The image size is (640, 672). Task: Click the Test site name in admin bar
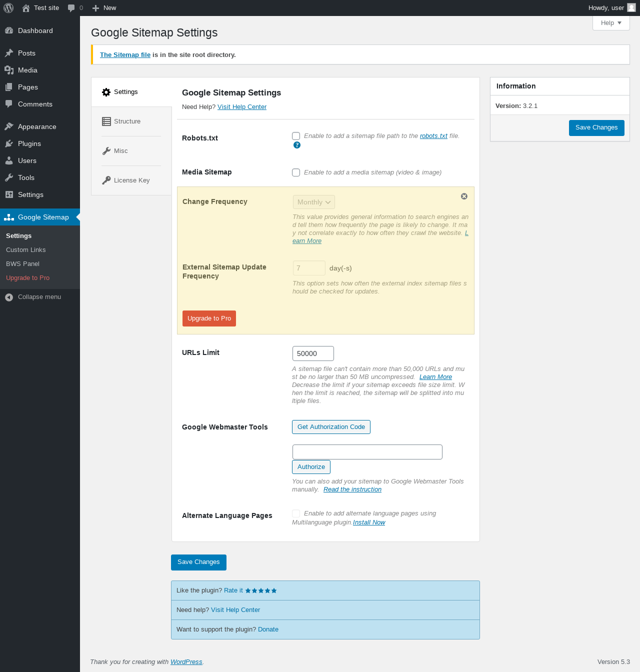coord(46,8)
